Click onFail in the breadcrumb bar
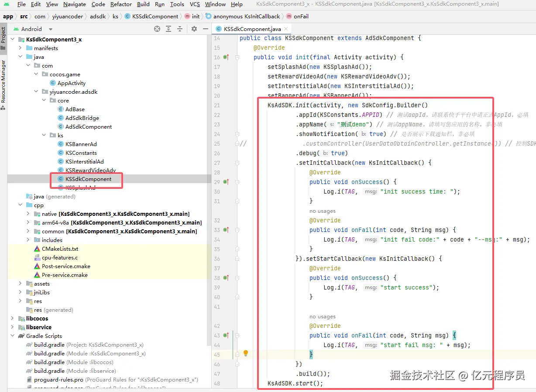 tap(300, 17)
